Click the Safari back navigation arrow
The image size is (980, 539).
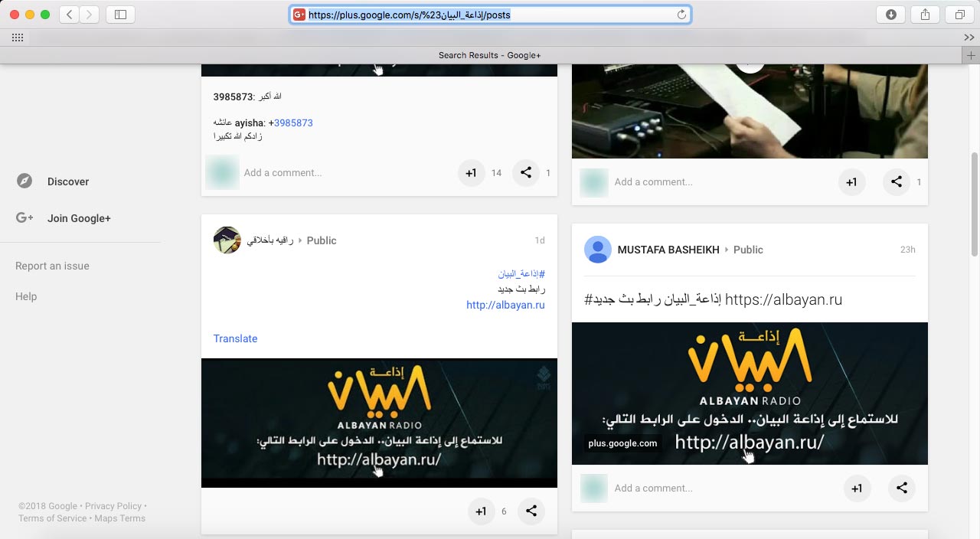pos(70,15)
